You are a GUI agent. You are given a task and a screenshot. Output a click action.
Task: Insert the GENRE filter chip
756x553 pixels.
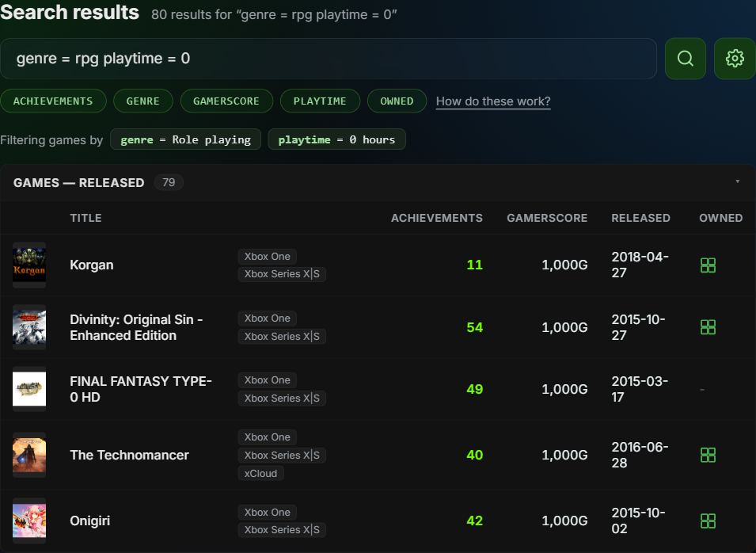[142, 101]
